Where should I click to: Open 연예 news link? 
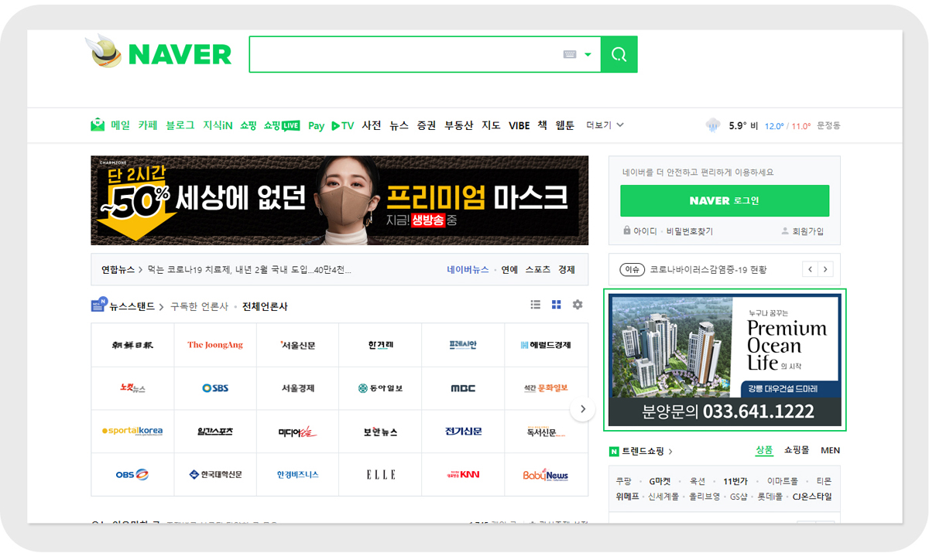(x=509, y=270)
